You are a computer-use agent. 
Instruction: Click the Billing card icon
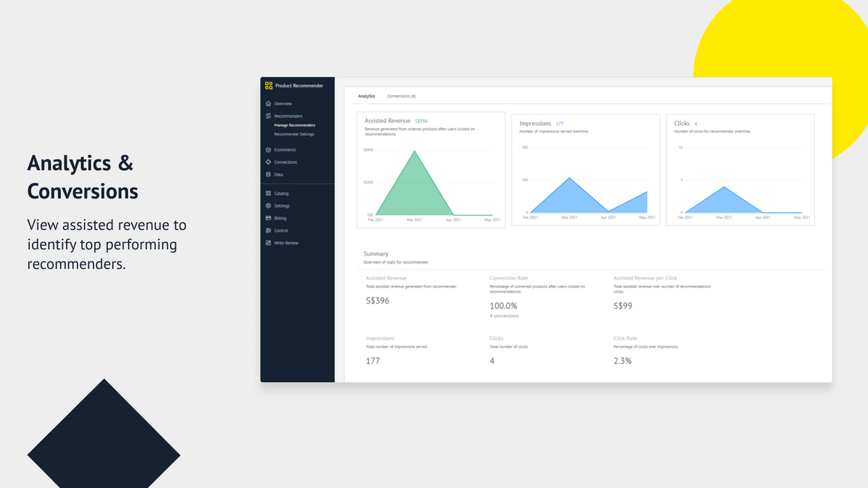click(x=269, y=218)
